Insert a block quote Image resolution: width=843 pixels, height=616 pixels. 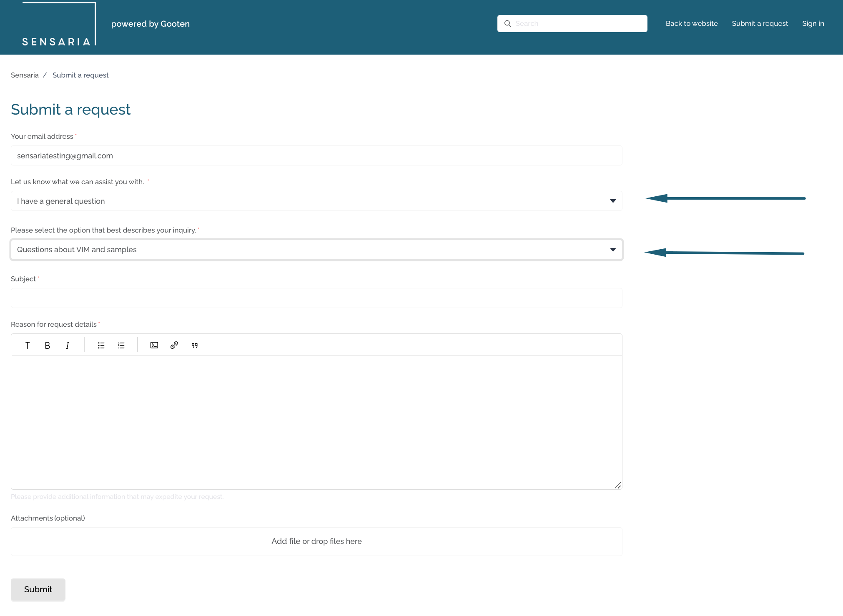195,345
